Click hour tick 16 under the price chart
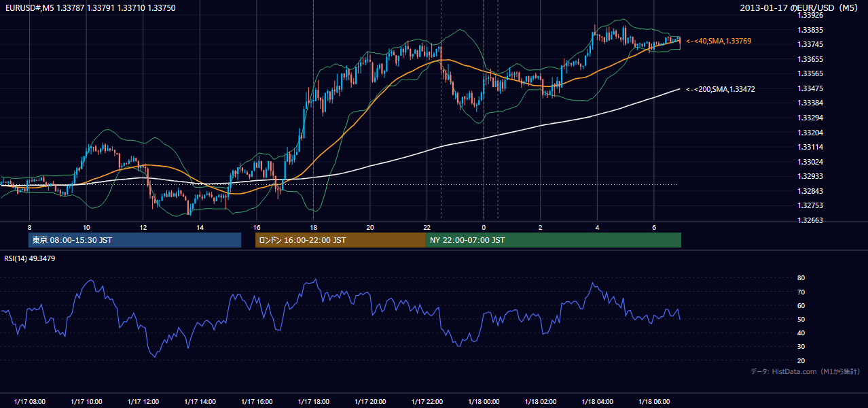The image size is (868, 408). [x=257, y=227]
